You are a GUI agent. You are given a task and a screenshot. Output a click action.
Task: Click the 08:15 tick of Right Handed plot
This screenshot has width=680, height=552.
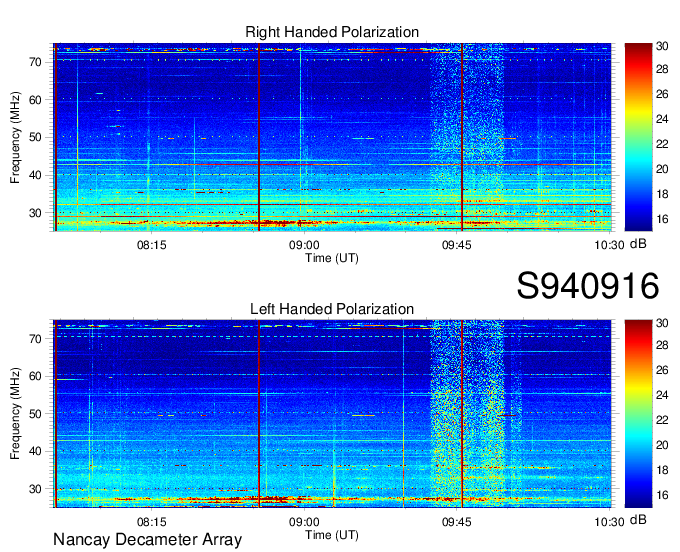point(151,245)
